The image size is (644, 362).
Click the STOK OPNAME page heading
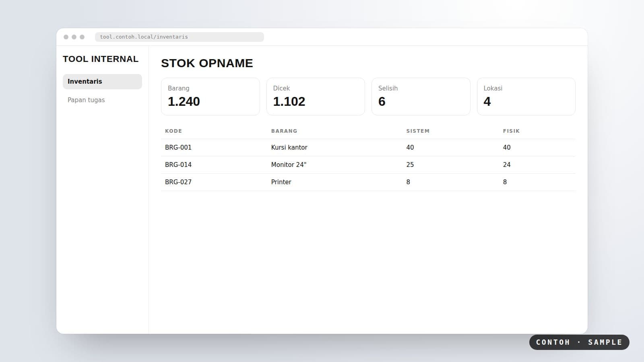[x=207, y=63]
